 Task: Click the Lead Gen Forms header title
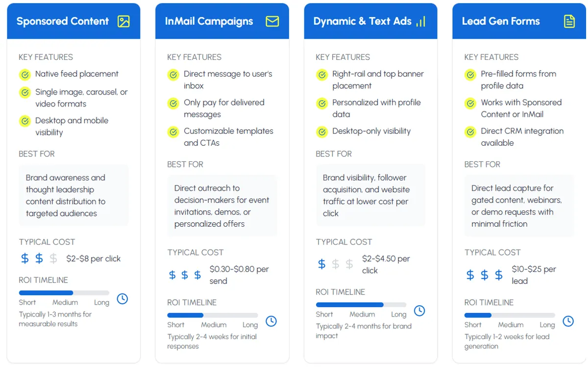[501, 22]
